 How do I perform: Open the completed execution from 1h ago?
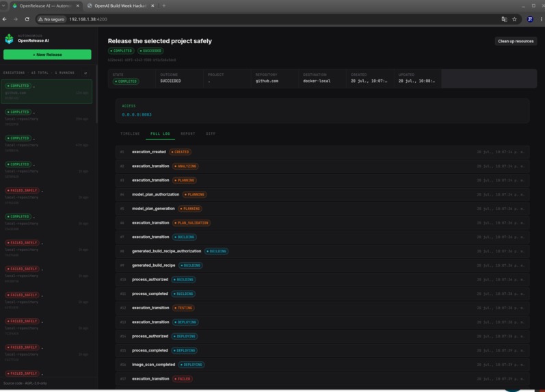(x=46, y=170)
